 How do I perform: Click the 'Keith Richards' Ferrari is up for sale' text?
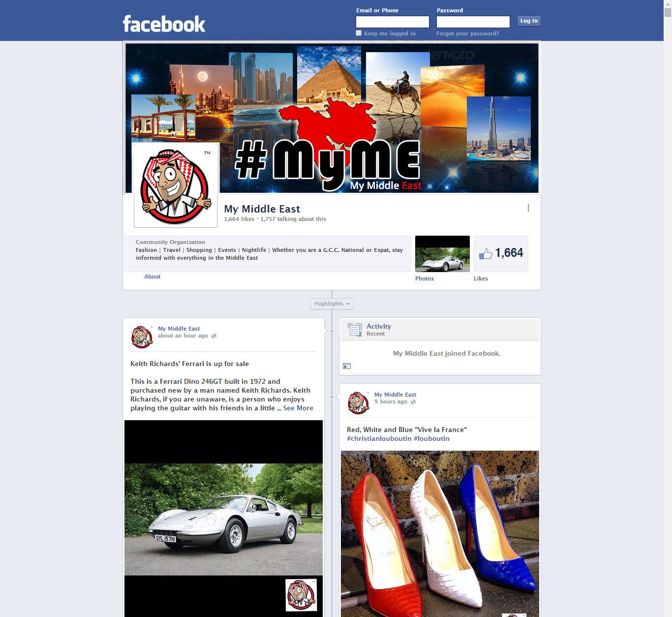point(189,364)
